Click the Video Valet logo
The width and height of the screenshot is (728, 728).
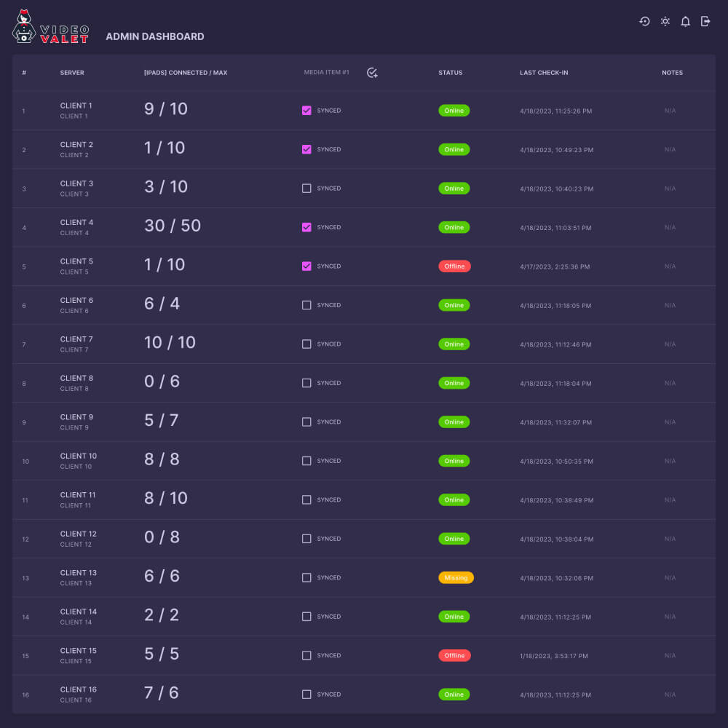[x=50, y=27]
